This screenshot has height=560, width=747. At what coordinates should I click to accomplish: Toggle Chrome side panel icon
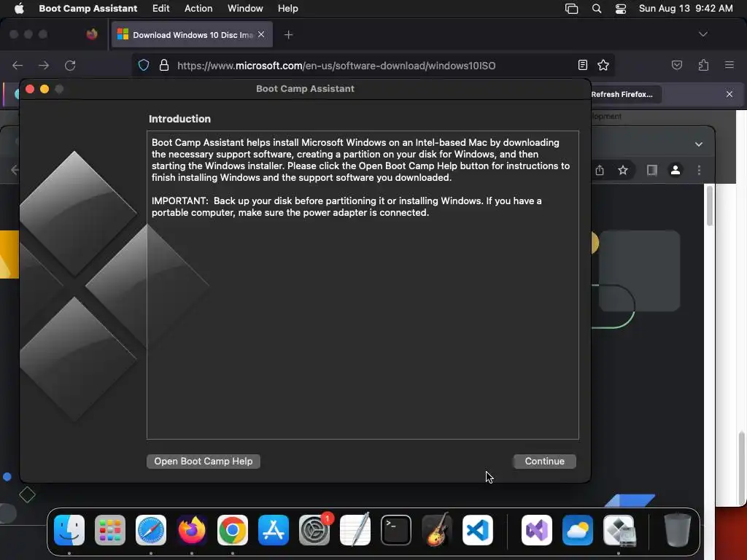(651, 170)
